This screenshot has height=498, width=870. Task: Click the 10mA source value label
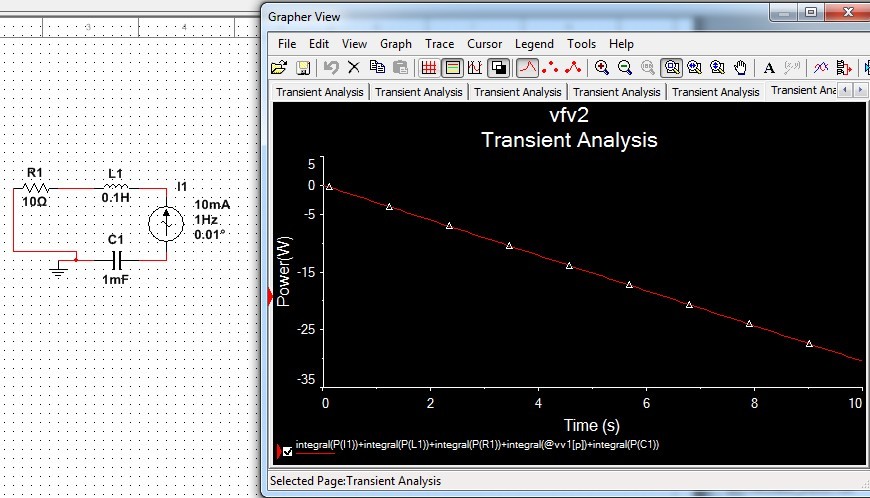tap(212, 205)
